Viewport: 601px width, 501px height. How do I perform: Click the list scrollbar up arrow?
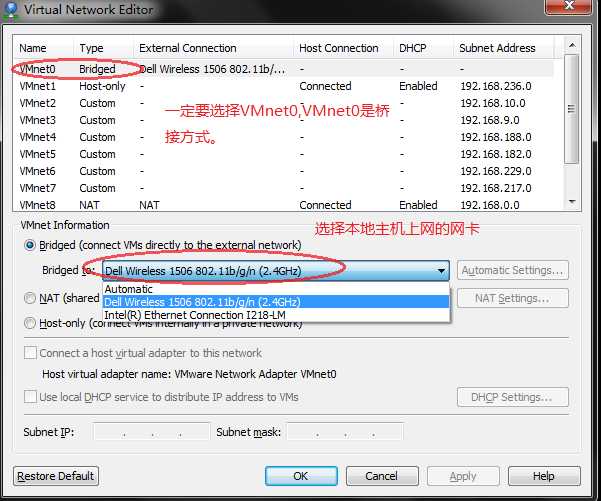(572, 45)
